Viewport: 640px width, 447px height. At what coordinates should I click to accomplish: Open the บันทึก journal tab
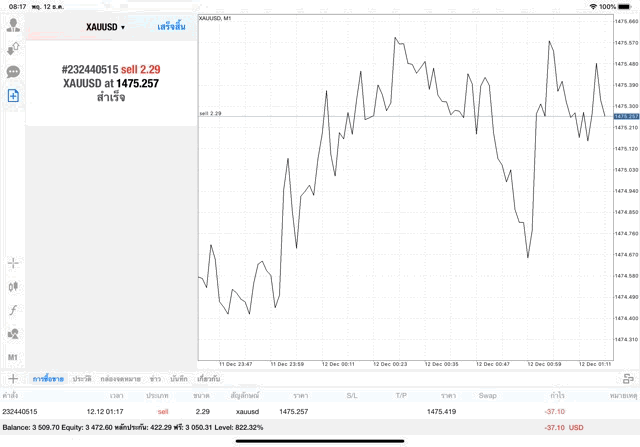point(179,379)
